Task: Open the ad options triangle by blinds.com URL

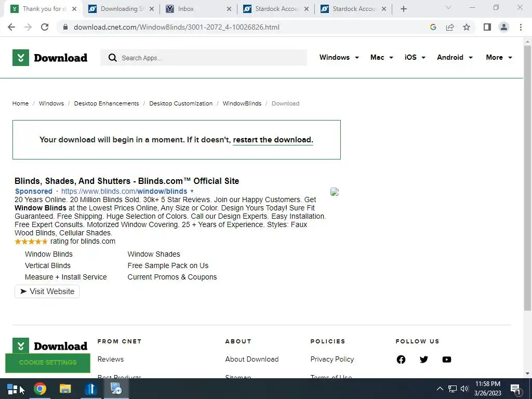Action: pos(192,191)
